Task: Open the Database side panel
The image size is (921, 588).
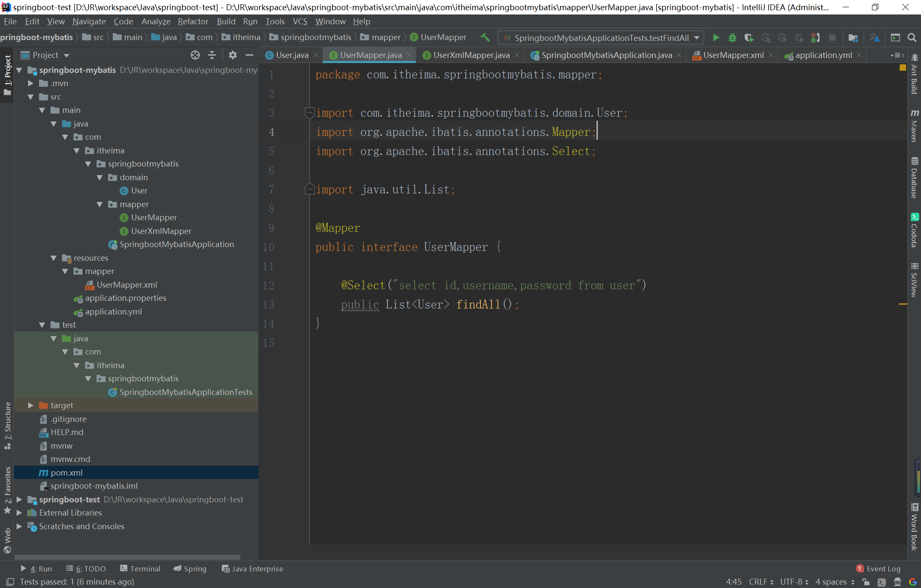Action: click(x=914, y=178)
